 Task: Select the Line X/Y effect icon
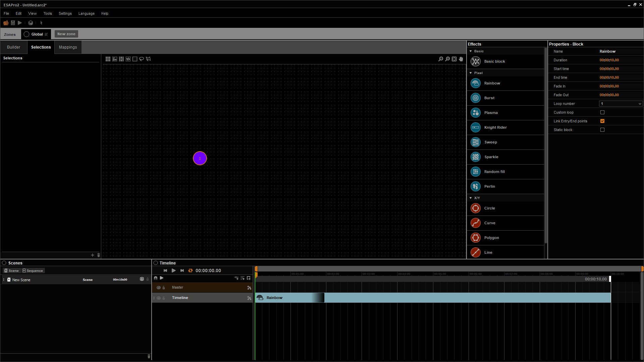click(x=476, y=252)
